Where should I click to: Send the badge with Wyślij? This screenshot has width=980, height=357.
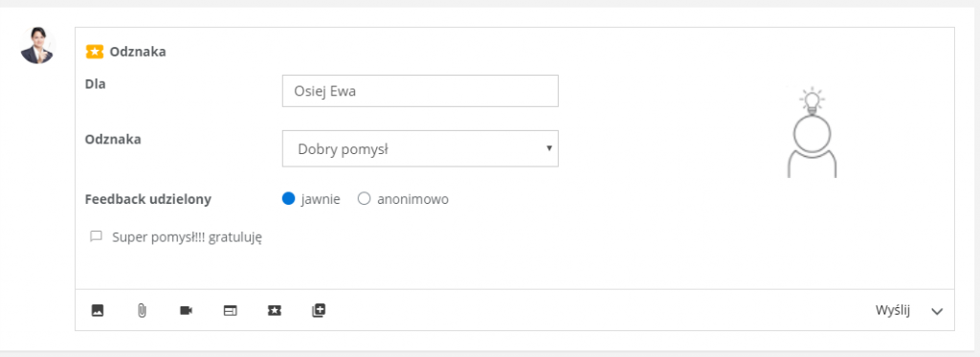tap(893, 310)
